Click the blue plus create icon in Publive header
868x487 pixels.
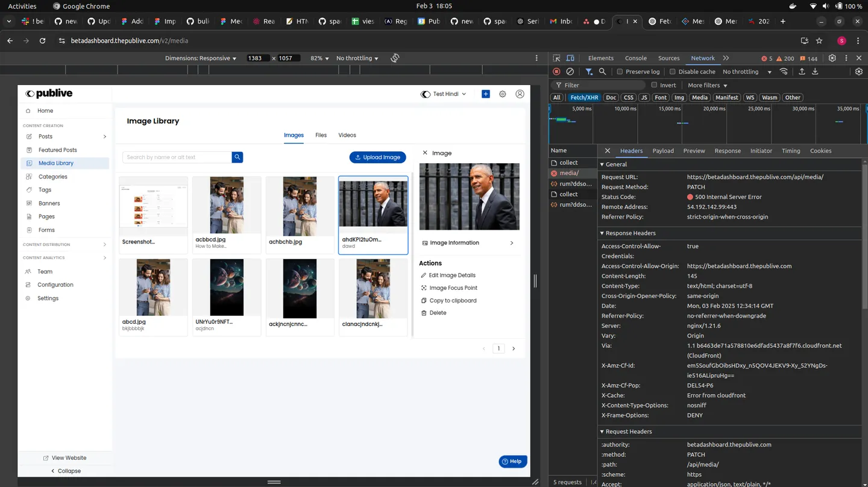tap(486, 94)
